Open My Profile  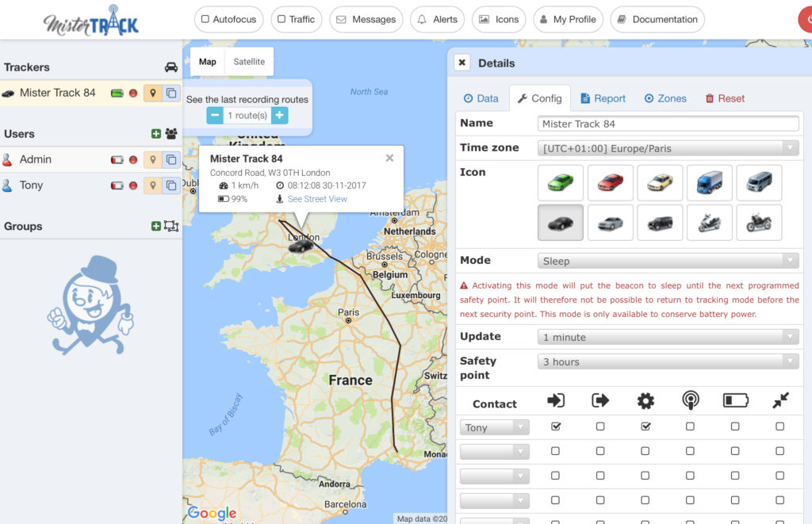[x=568, y=19]
